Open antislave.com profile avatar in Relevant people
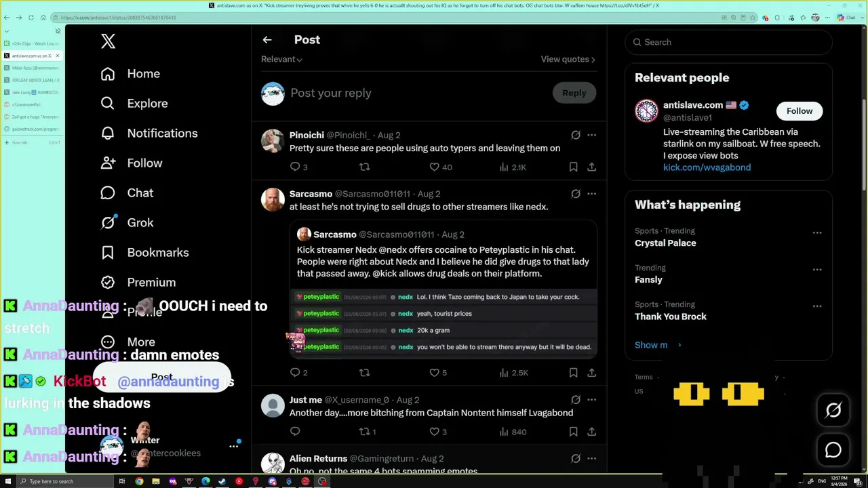868x488 pixels. (x=646, y=111)
